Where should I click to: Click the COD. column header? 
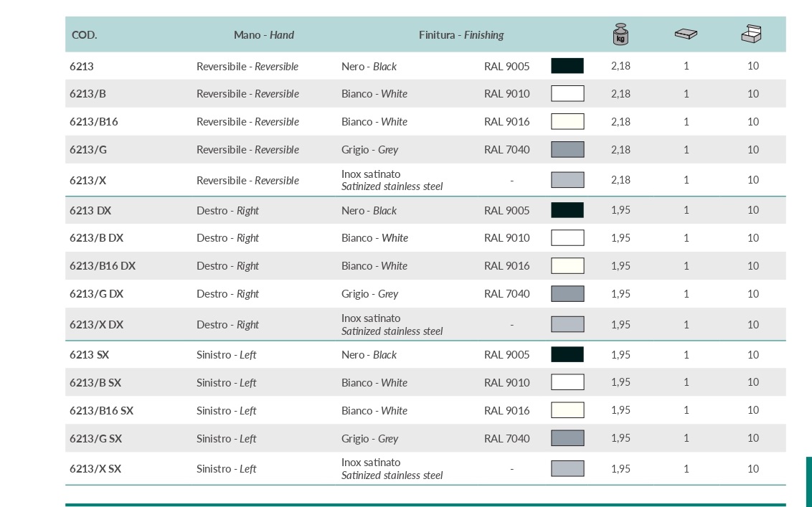click(85, 35)
